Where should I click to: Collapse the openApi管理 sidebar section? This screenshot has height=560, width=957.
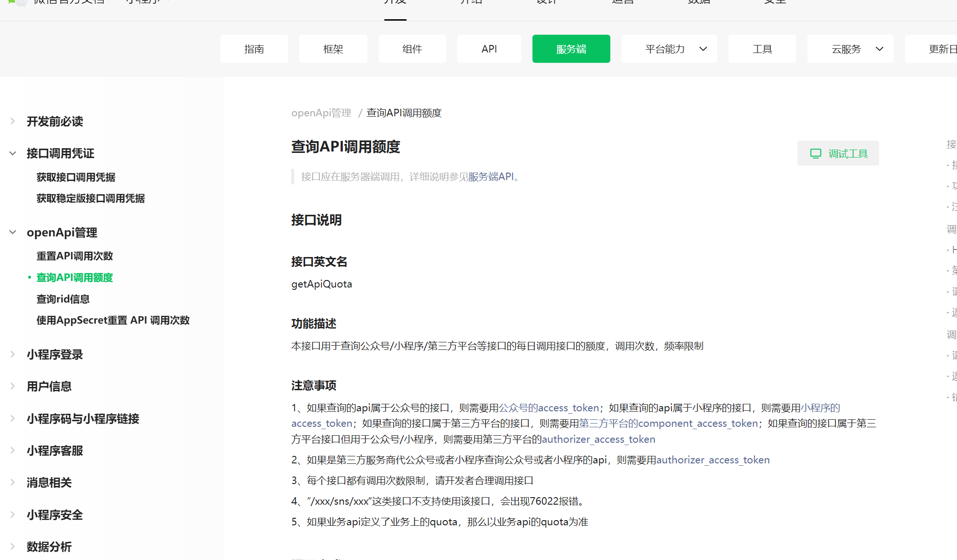click(13, 232)
